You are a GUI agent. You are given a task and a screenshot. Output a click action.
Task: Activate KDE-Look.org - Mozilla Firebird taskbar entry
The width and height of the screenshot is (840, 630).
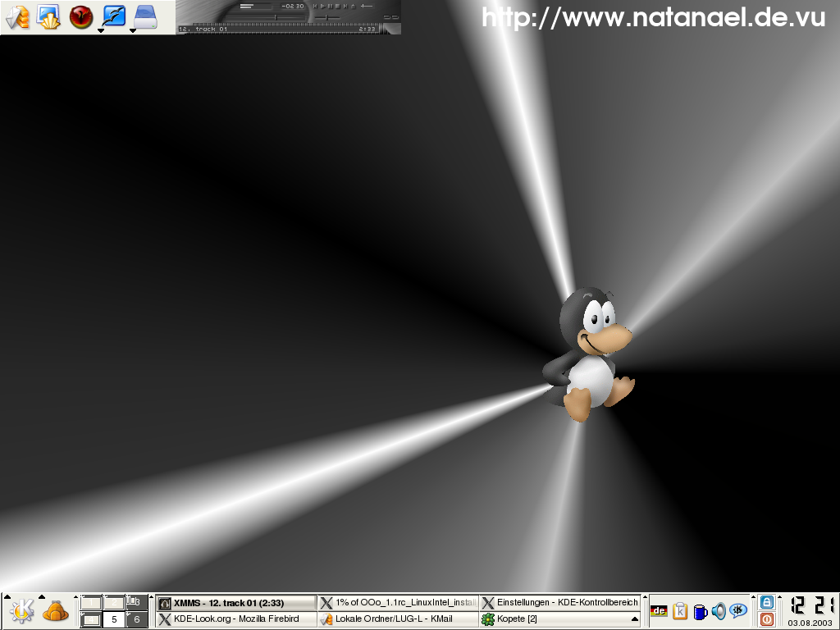(x=236, y=619)
